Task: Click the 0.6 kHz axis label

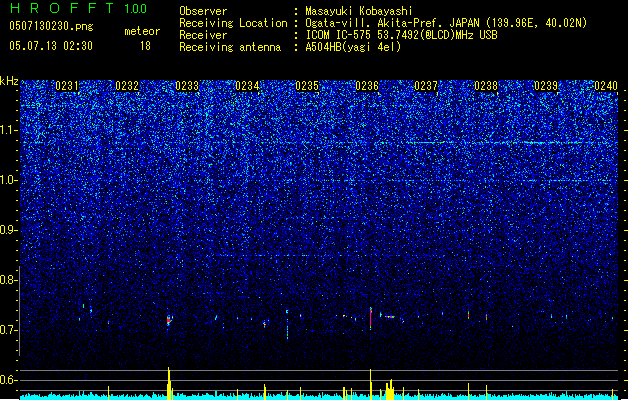Action: pos(8,380)
